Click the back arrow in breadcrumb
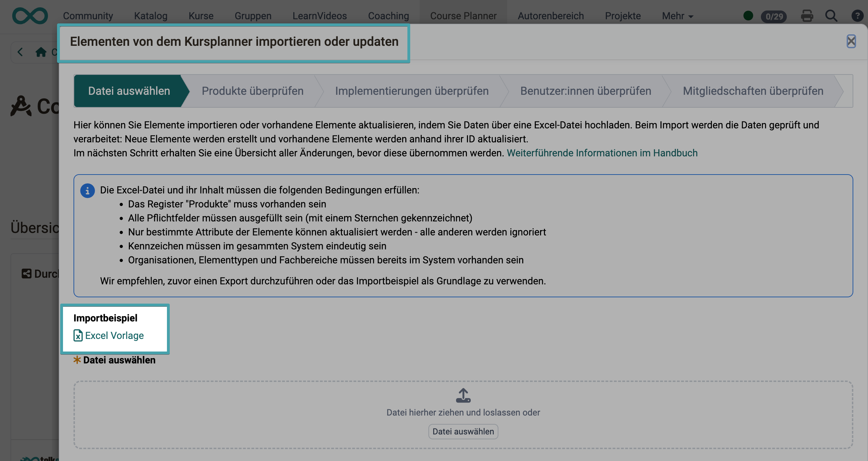 click(20, 52)
